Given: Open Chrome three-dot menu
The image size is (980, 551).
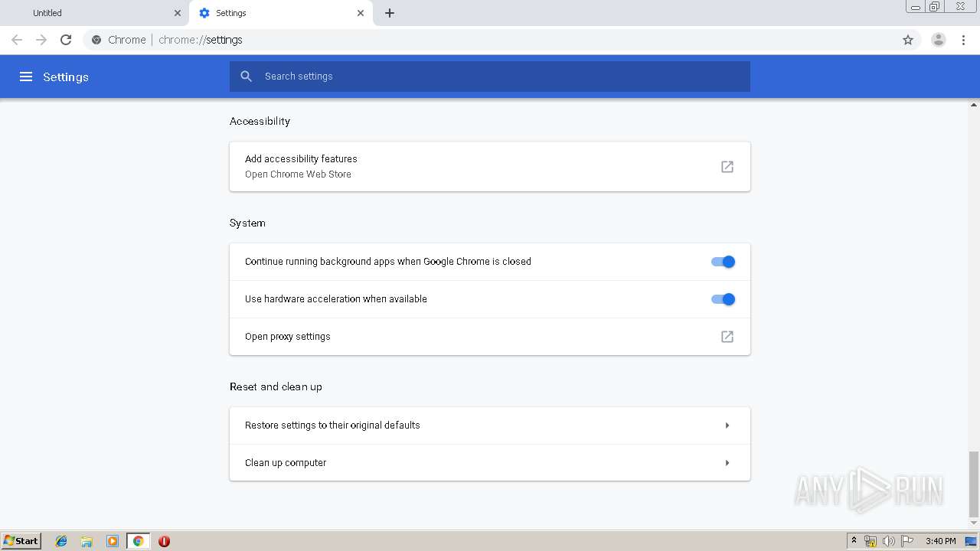Looking at the screenshot, I should (964, 40).
